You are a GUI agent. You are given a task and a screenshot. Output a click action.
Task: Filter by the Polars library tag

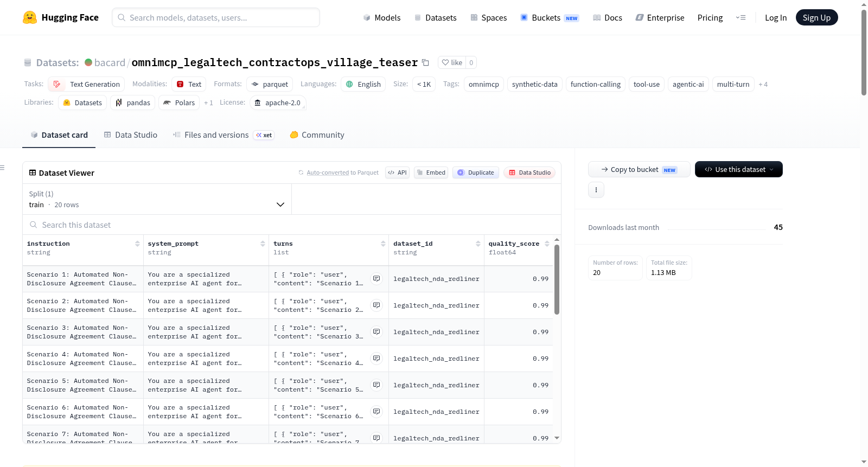click(179, 103)
